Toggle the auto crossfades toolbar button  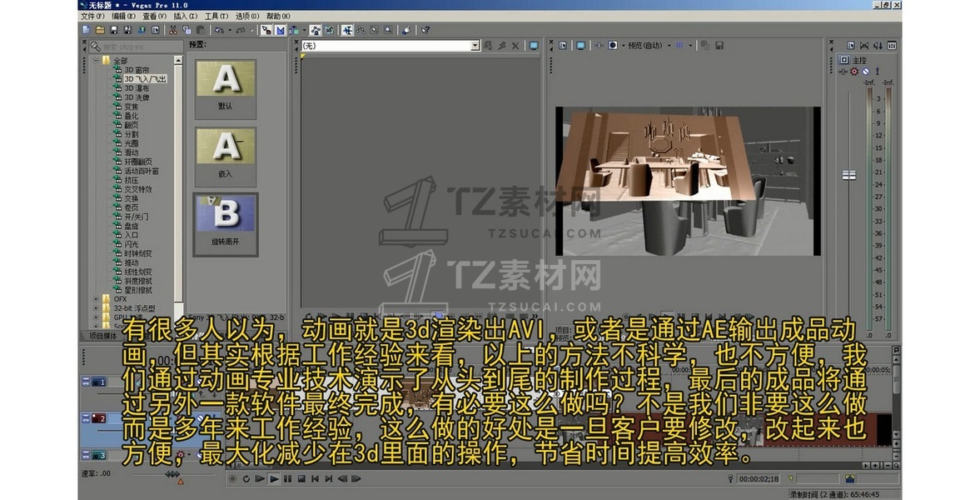point(280,31)
